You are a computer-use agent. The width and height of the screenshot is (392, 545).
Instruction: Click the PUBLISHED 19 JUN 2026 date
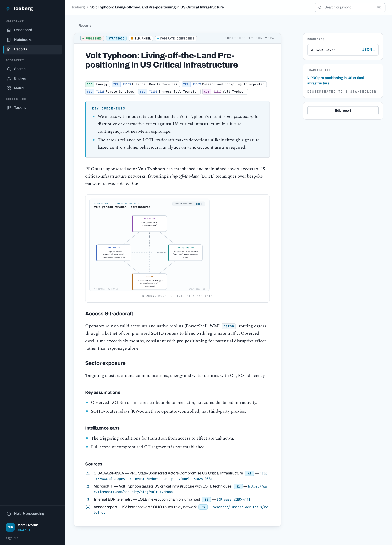249,38
